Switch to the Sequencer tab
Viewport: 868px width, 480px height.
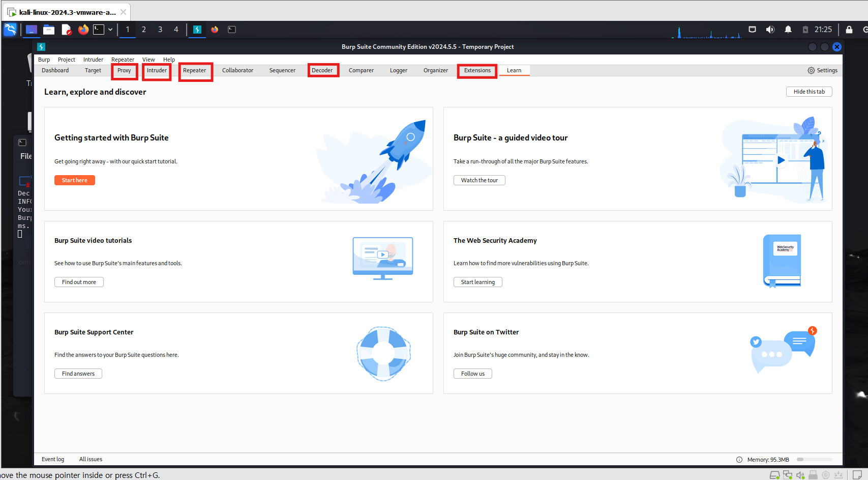pyautogui.click(x=282, y=70)
